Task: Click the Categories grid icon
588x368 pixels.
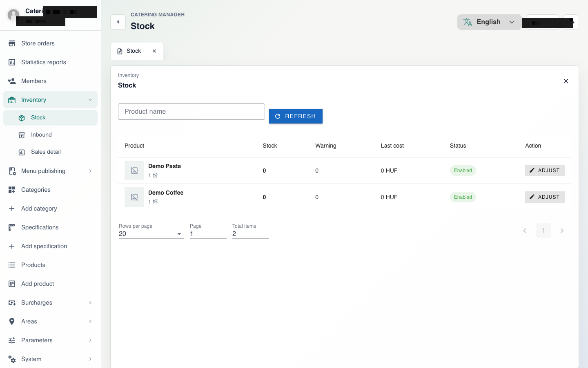Action: pyautogui.click(x=12, y=190)
